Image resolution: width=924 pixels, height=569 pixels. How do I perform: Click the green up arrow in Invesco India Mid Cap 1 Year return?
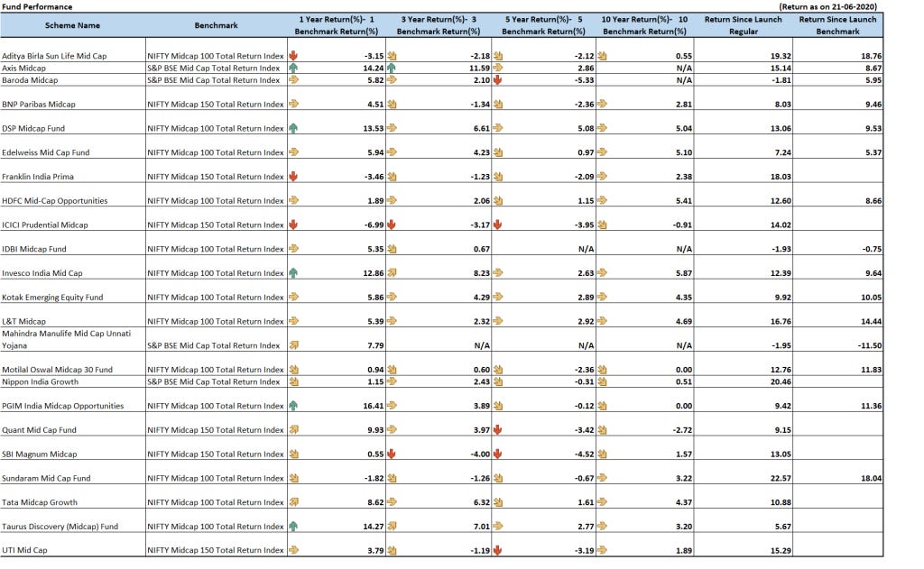(293, 272)
